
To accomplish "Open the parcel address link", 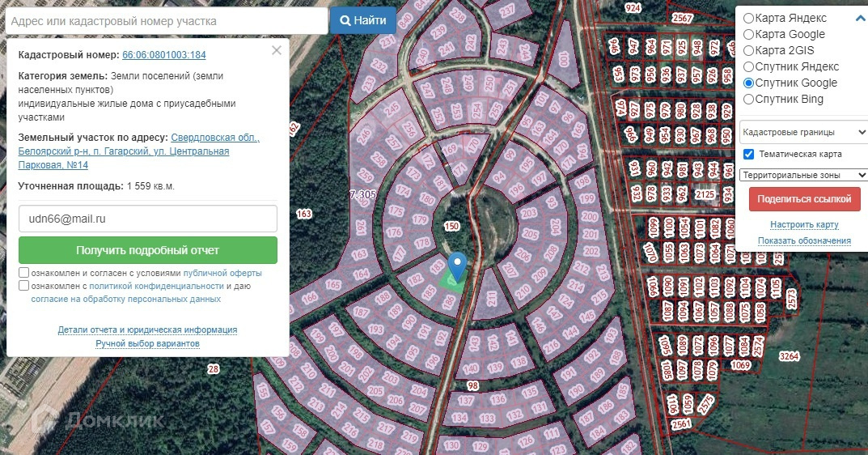I will [138, 151].
